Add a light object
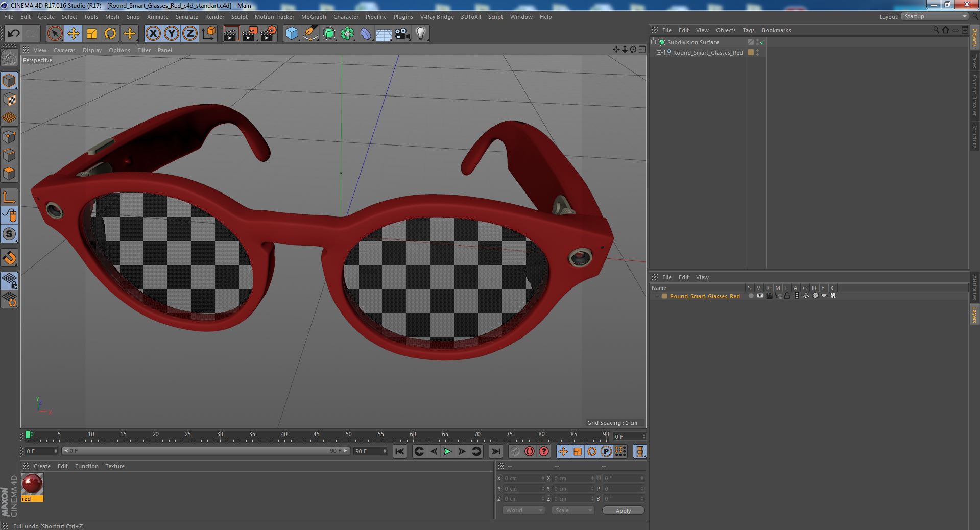 coord(421,34)
